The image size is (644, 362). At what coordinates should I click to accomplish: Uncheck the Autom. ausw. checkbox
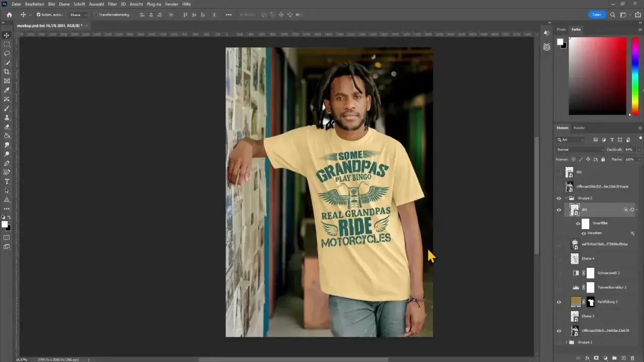(x=39, y=15)
